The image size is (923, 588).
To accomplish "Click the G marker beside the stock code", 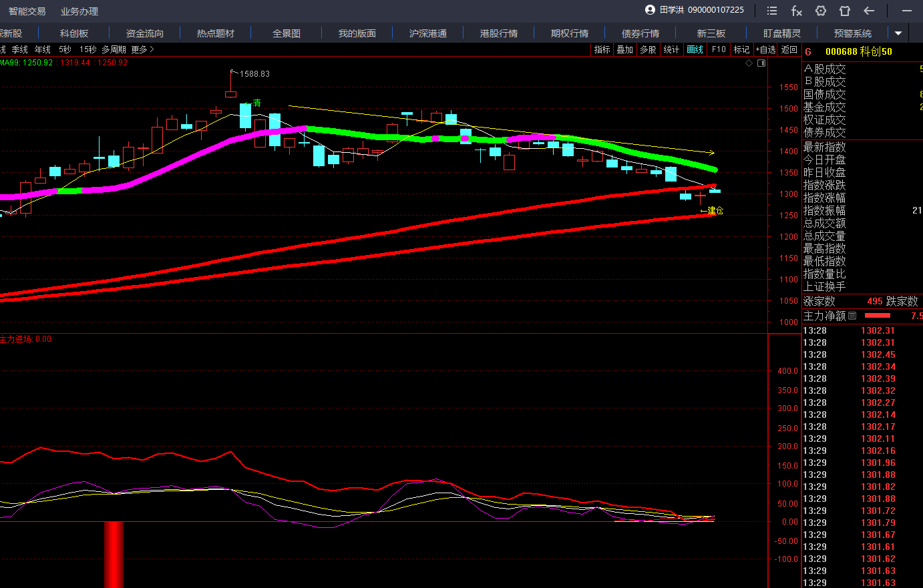I will 808,52.
